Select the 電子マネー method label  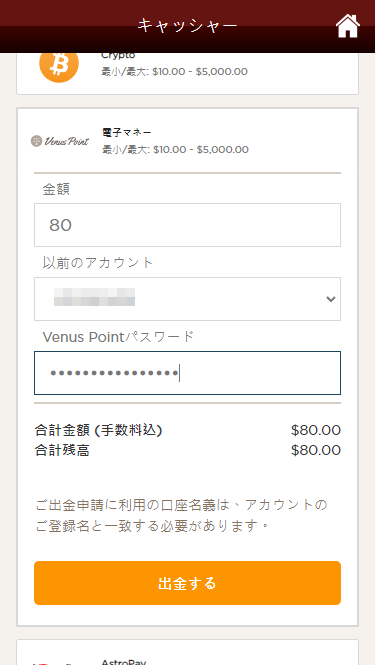127,133
